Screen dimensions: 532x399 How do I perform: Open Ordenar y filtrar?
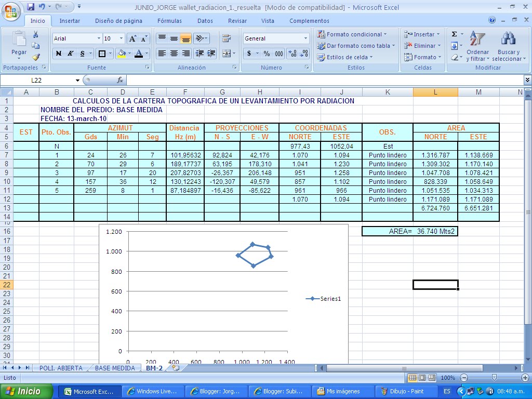tap(477, 46)
